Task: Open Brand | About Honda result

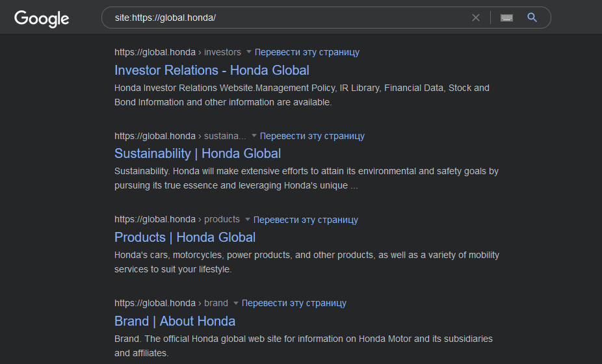Action: (175, 321)
